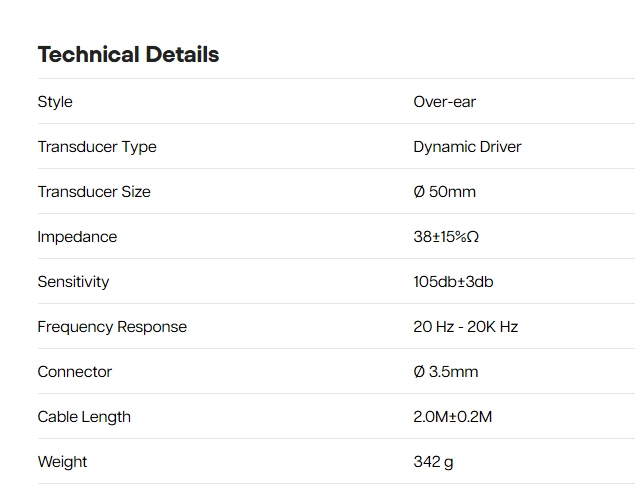The height and width of the screenshot is (489, 635).
Task: Click the Cable Length label
Action: 84,417
